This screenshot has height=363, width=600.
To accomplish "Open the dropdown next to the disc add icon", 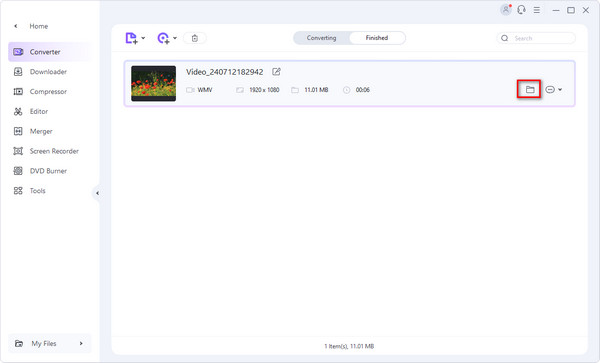I will tap(175, 38).
